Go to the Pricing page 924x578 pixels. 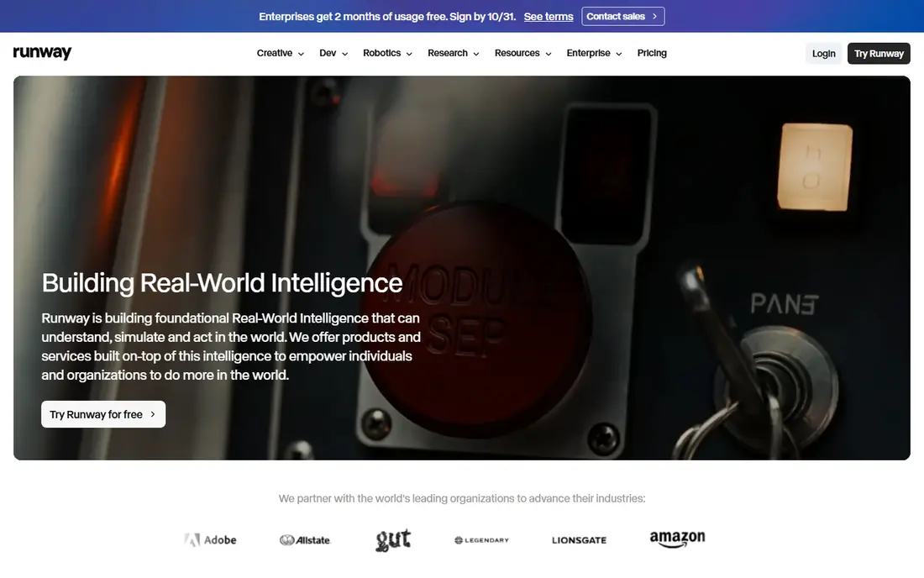coord(652,53)
